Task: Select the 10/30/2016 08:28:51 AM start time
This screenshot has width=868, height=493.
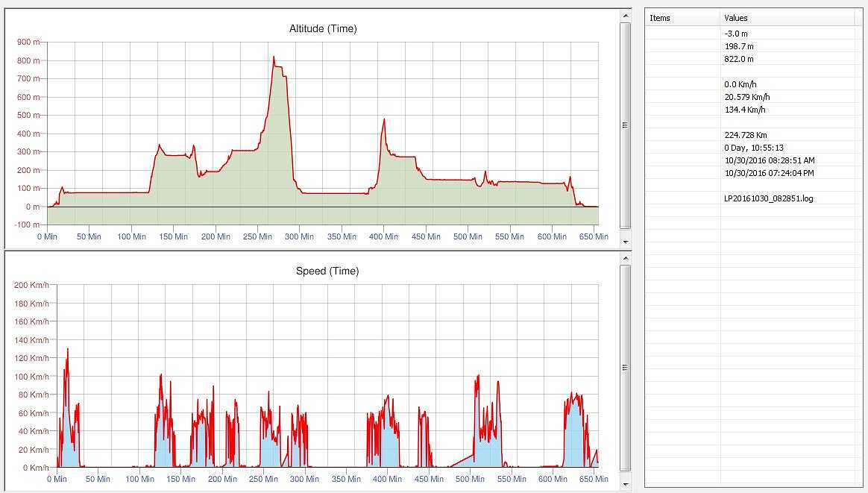Action: 770,160
